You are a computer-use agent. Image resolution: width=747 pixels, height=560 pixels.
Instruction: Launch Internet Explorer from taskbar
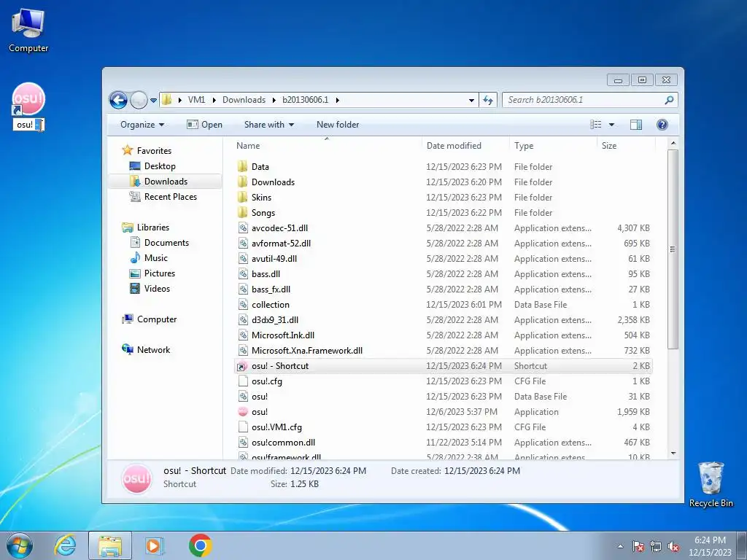coord(65,545)
